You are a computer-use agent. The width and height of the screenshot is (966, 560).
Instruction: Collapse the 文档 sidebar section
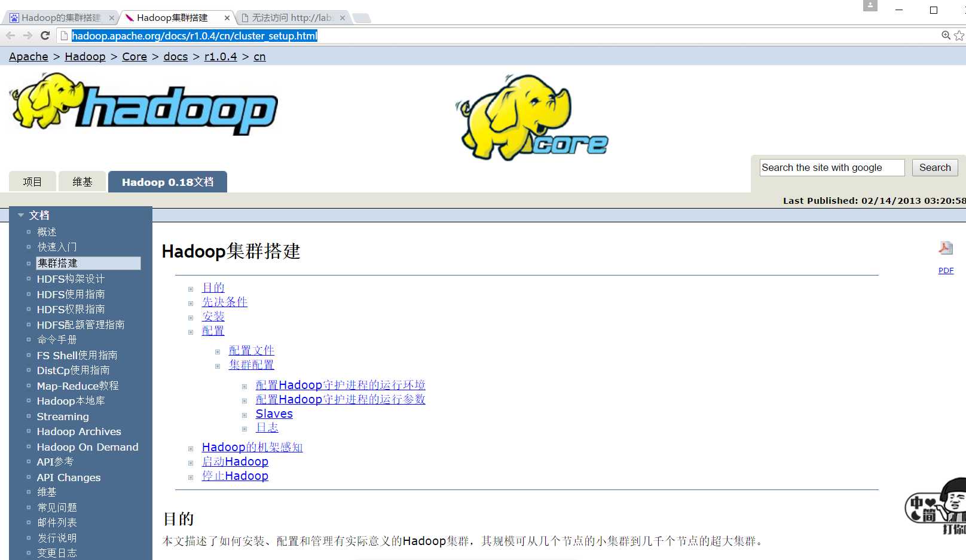point(22,215)
